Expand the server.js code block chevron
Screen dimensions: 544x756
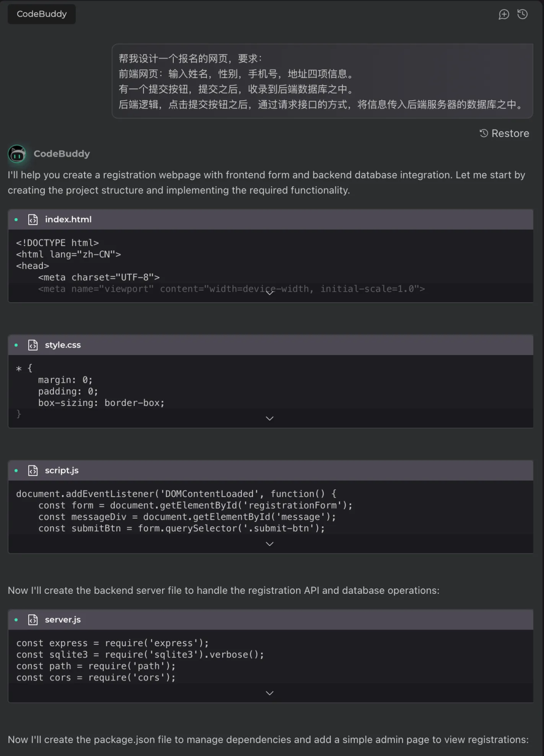coord(269,693)
